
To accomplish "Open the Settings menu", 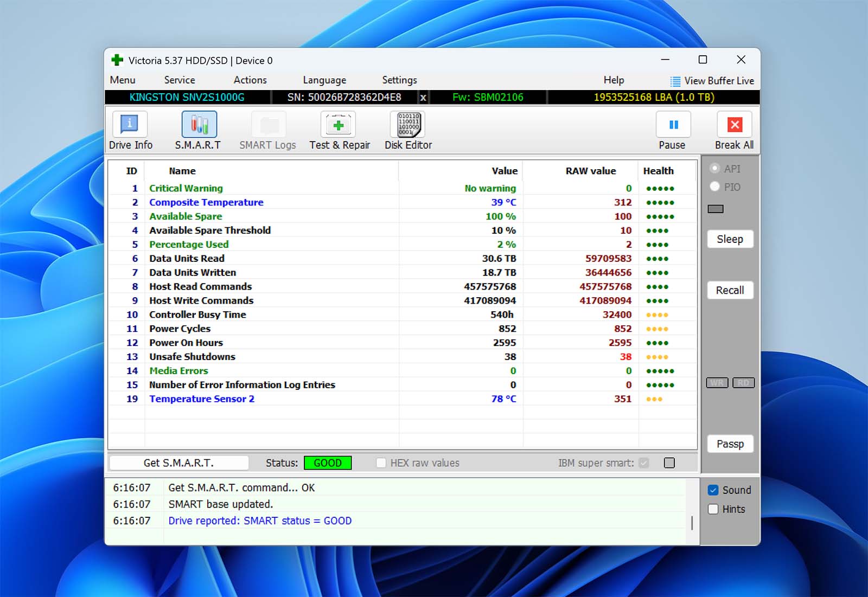I will pos(399,80).
